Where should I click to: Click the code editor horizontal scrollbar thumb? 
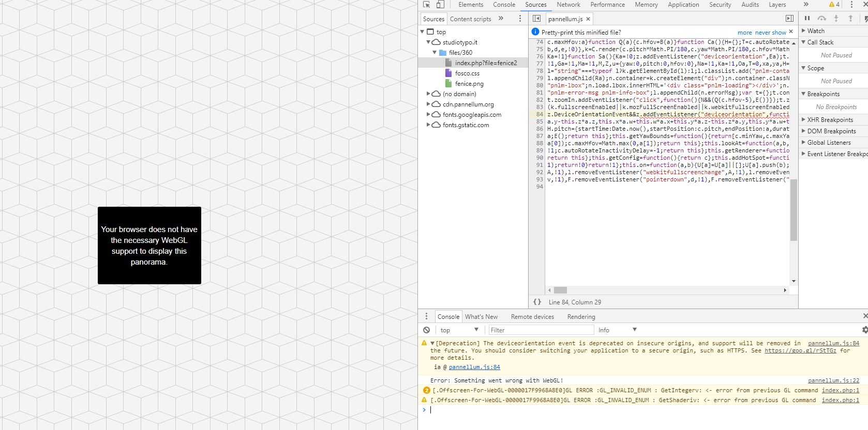pyautogui.click(x=561, y=290)
